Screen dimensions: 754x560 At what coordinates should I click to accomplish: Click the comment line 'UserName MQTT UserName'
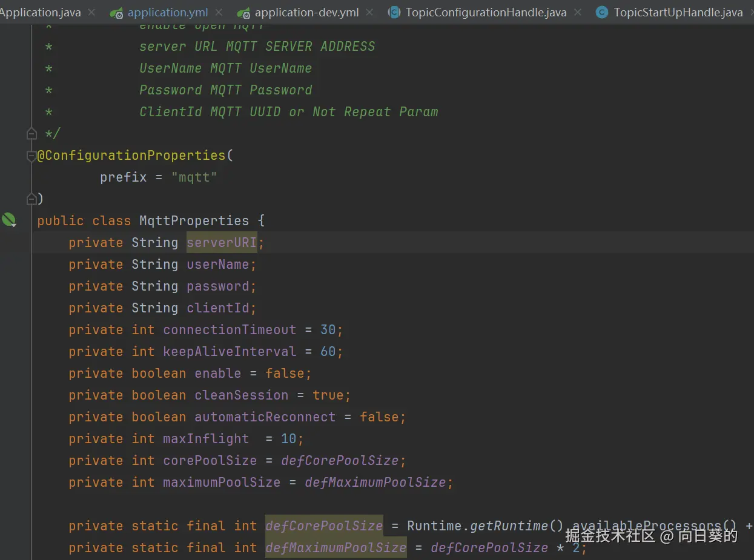pyautogui.click(x=225, y=68)
